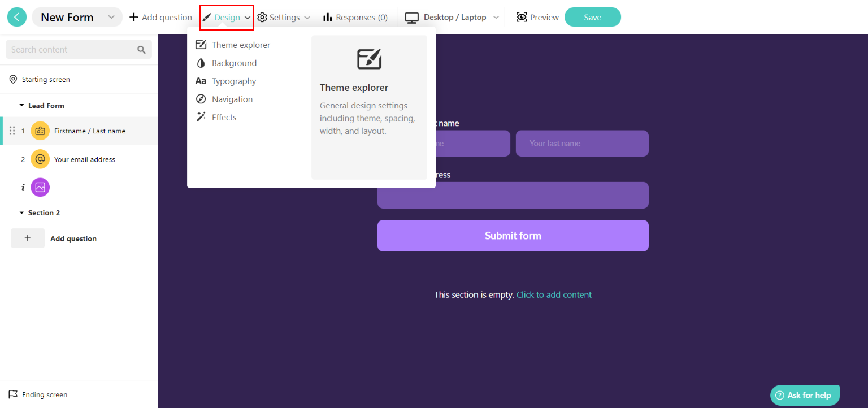Screen dimensions: 868x408
Task: Select the Background droplet icon
Action: click(201, 63)
